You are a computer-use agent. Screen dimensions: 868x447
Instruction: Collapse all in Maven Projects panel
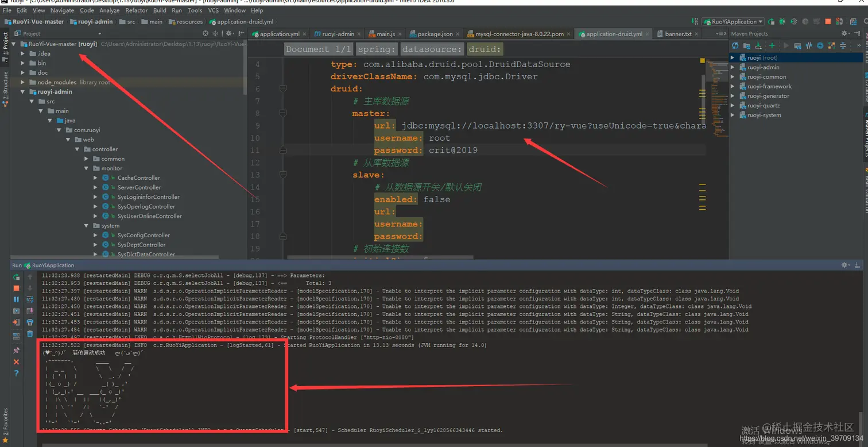843,45
